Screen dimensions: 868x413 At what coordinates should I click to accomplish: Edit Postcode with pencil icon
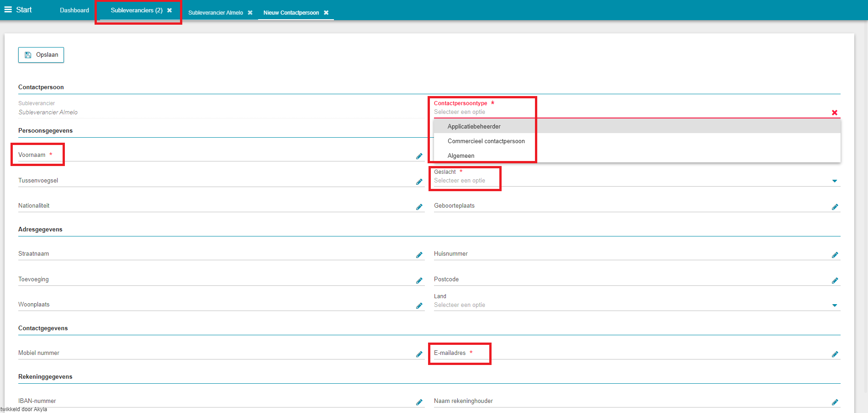click(835, 281)
